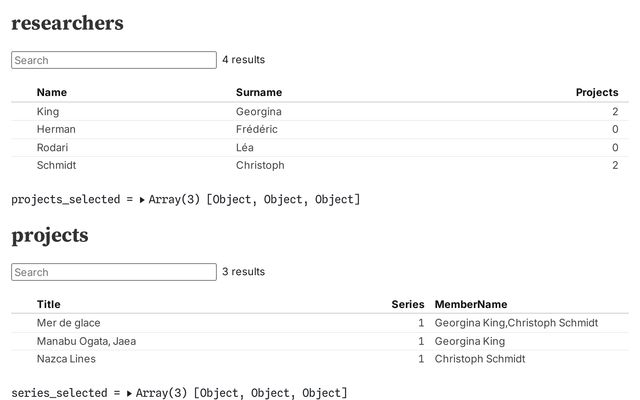640x400 pixels.
Task: Focus the projects Search field
Action: [x=114, y=272]
